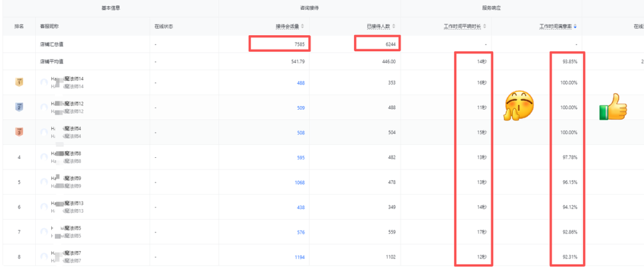This screenshot has height=280, width=644.
Task: Click rank number 4 in the 排名 column
Action: (x=19, y=158)
